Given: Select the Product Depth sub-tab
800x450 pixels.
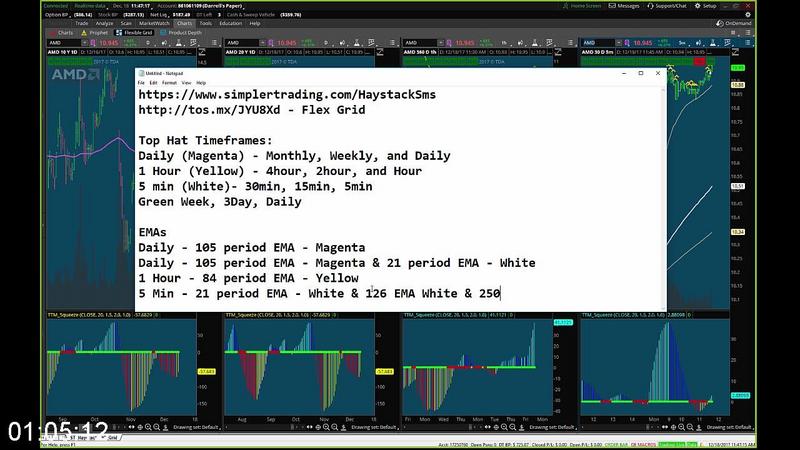Looking at the screenshot, I should pos(181,33).
